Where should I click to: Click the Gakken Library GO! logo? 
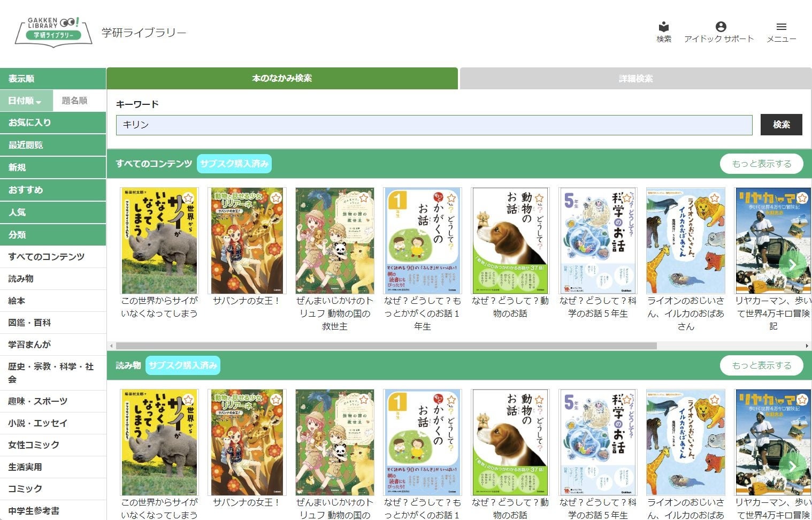53,32
